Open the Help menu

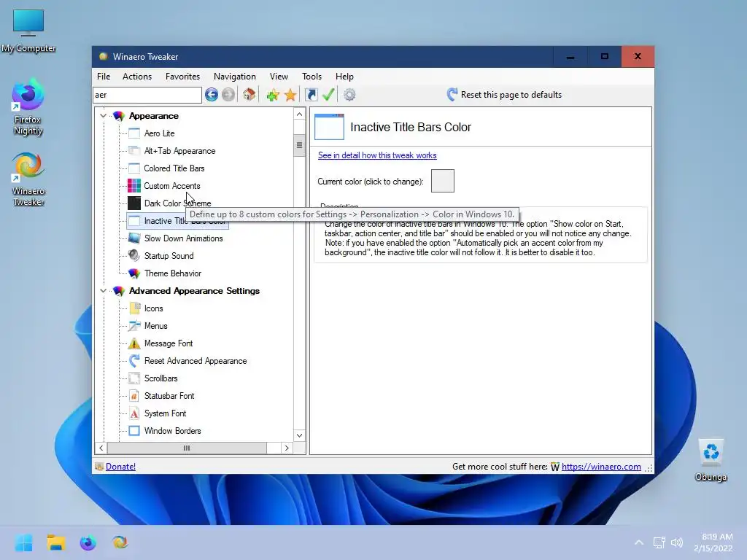coord(344,77)
